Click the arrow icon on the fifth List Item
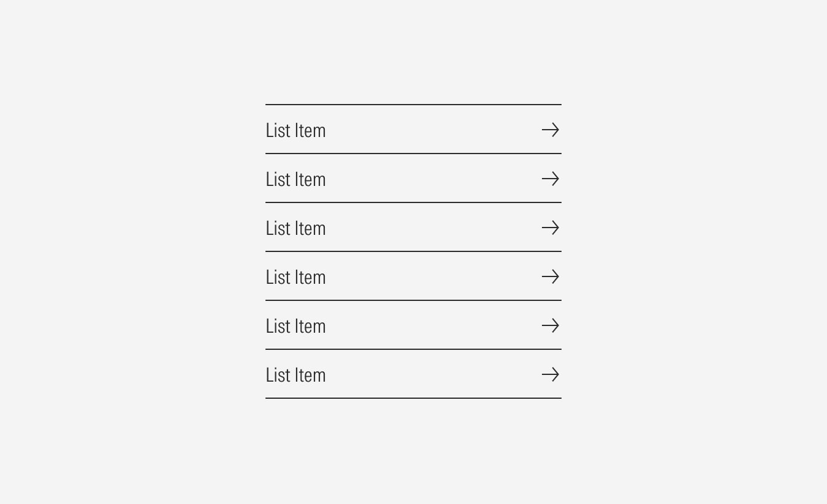The width and height of the screenshot is (827, 504). click(551, 325)
